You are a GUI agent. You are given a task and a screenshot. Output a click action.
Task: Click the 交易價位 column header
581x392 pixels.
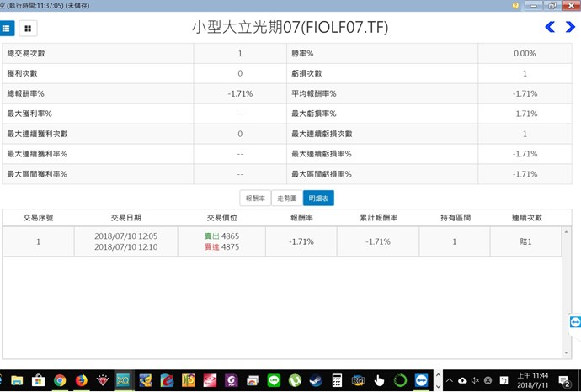click(222, 218)
